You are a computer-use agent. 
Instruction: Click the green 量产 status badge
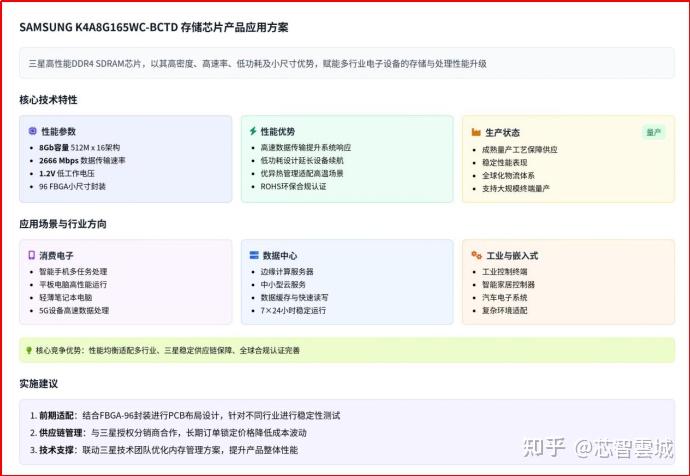pyautogui.click(x=653, y=132)
